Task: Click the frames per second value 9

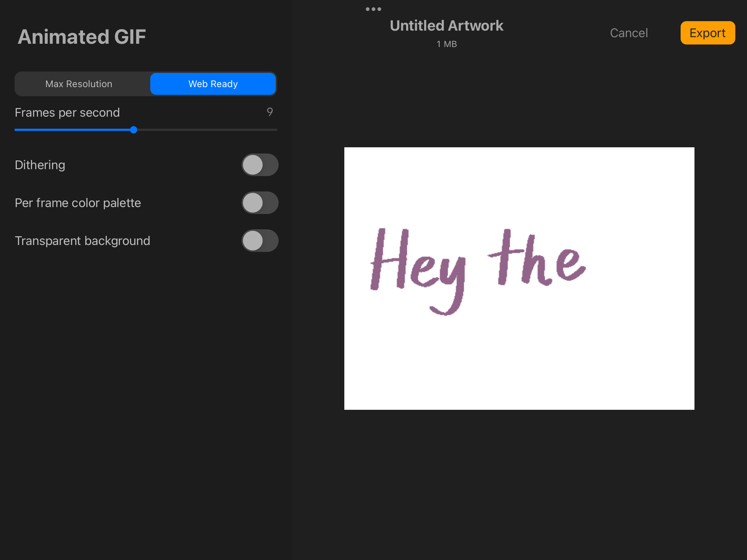Action: [270, 112]
